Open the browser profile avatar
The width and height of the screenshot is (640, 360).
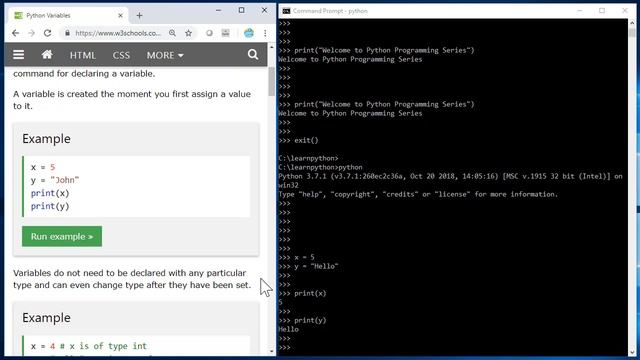(249, 33)
